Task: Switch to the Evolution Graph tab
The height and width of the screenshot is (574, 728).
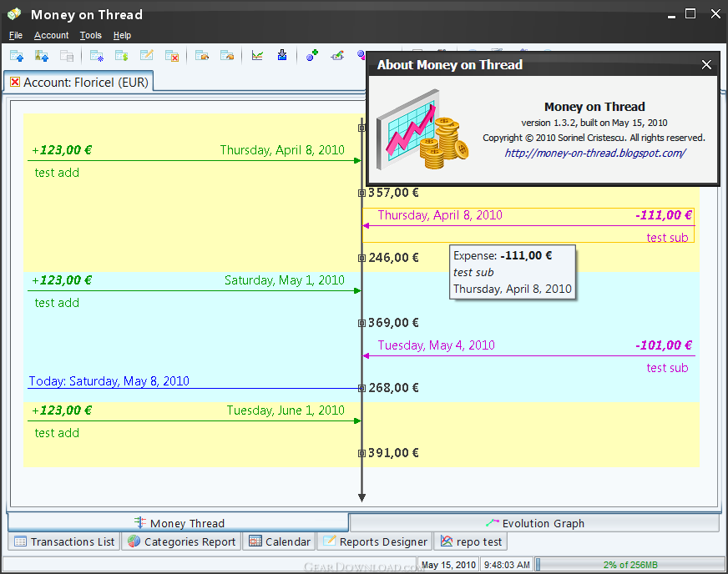Action: click(534, 523)
